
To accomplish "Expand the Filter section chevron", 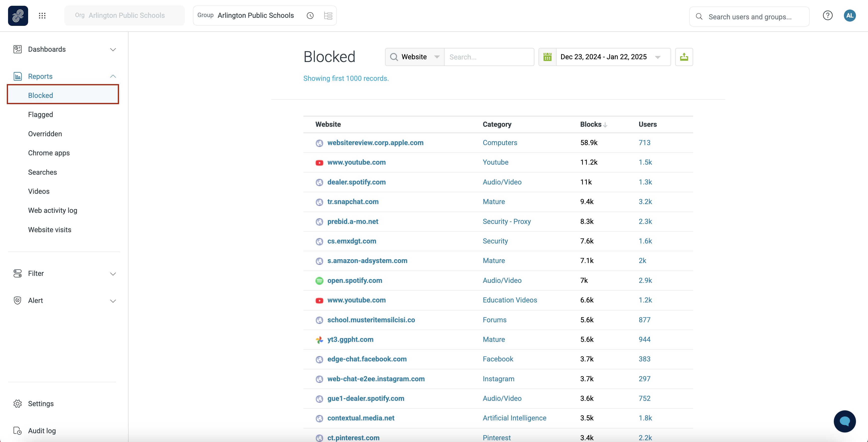I will click(x=113, y=274).
